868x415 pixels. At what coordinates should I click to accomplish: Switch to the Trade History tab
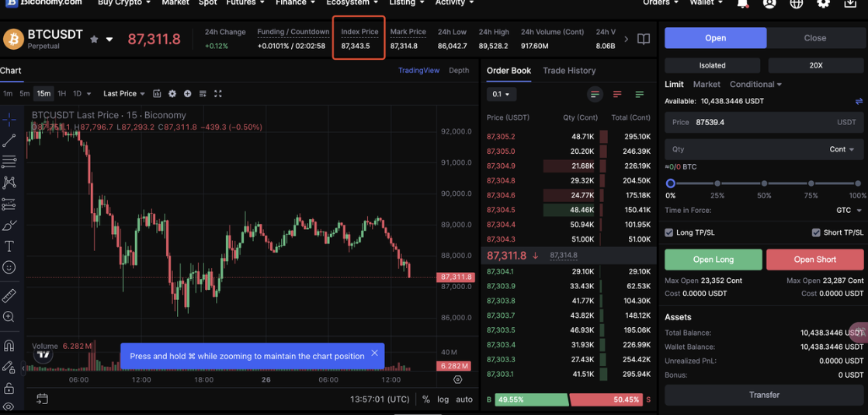point(569,71)
